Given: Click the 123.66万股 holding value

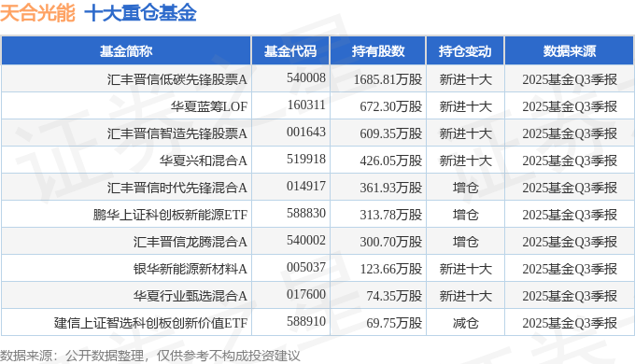Looking at the screenshot, I should coord(390,269).
